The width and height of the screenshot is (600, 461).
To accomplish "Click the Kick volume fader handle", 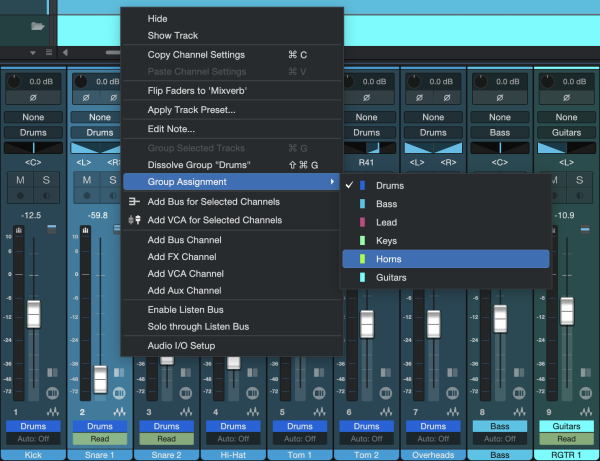I will 34,314.
